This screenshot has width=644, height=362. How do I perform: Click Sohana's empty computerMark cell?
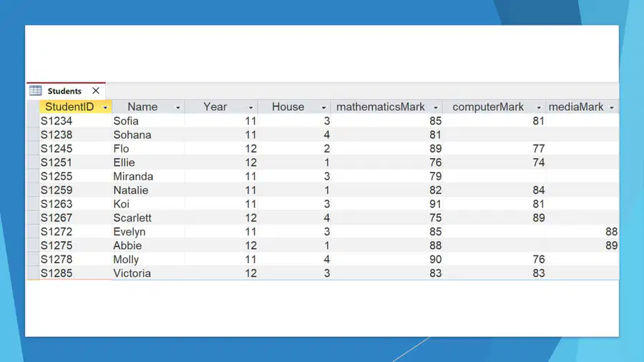(x=494, y=135)
